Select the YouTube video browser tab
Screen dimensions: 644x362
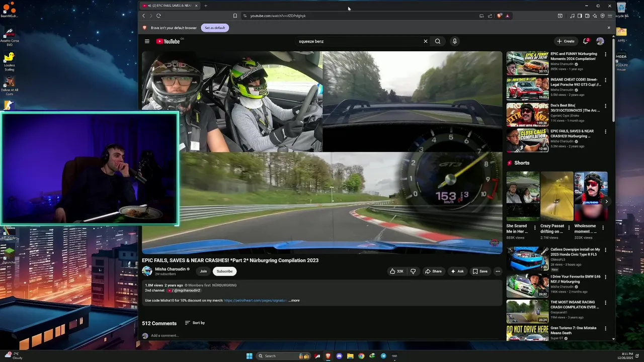point(170,6)
